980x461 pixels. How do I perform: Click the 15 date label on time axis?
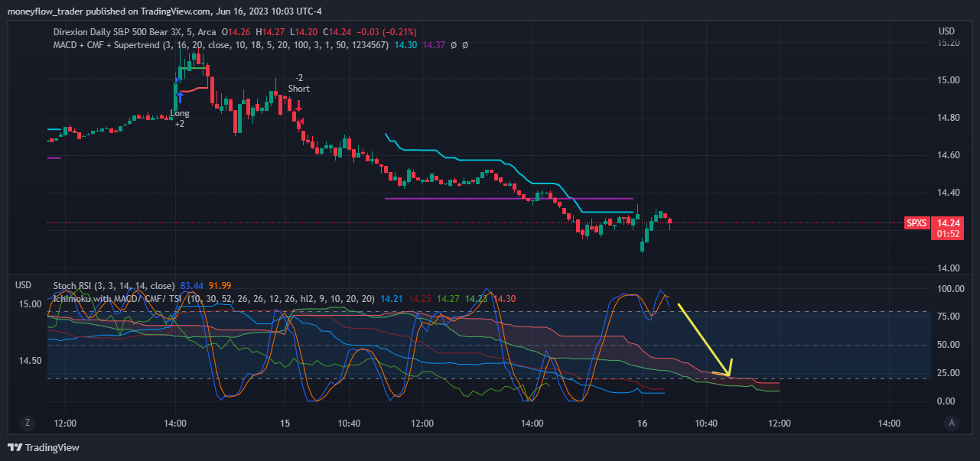click(285, 423)
